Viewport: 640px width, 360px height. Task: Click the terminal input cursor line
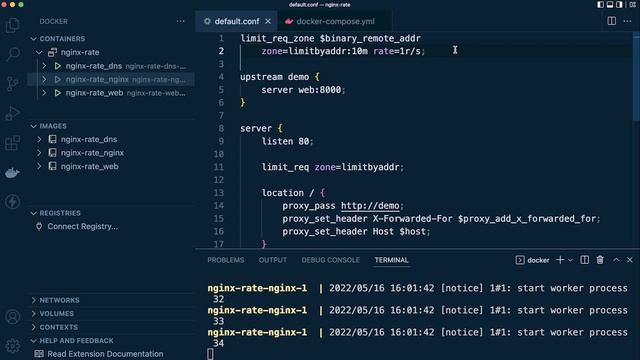[210, 354]
